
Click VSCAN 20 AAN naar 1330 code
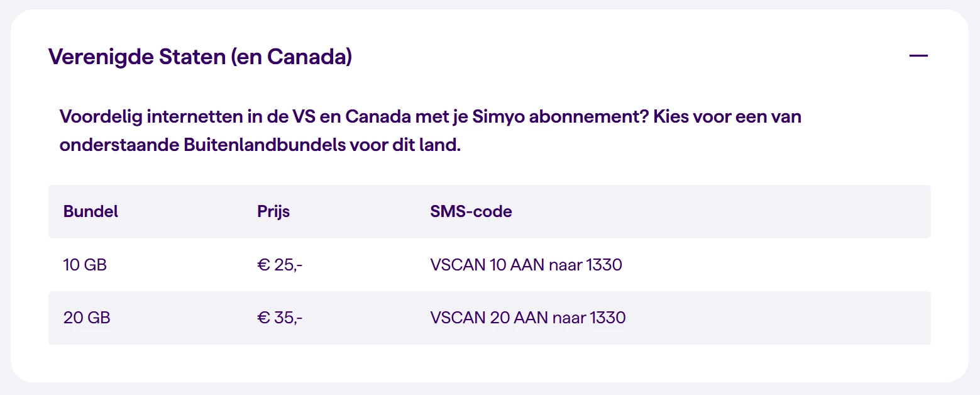click(528, 318)
